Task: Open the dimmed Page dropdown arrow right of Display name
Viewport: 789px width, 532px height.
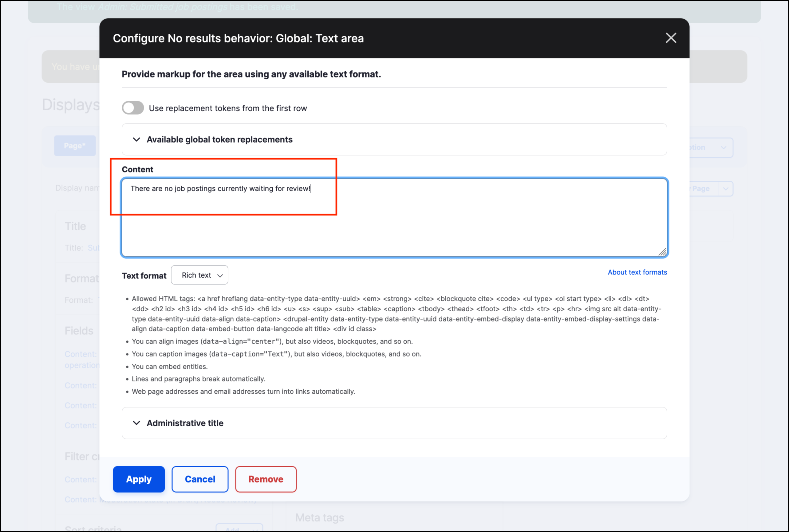Action: (726, 189)
